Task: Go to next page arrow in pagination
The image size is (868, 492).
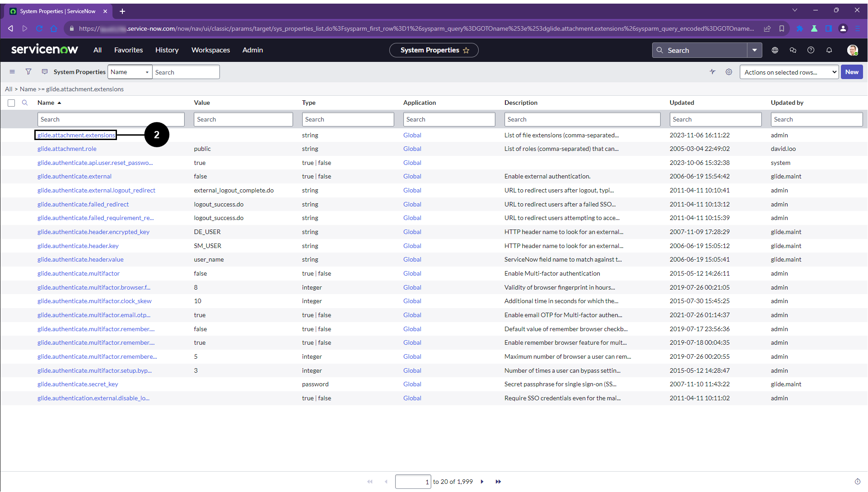Action: (482, 482)
